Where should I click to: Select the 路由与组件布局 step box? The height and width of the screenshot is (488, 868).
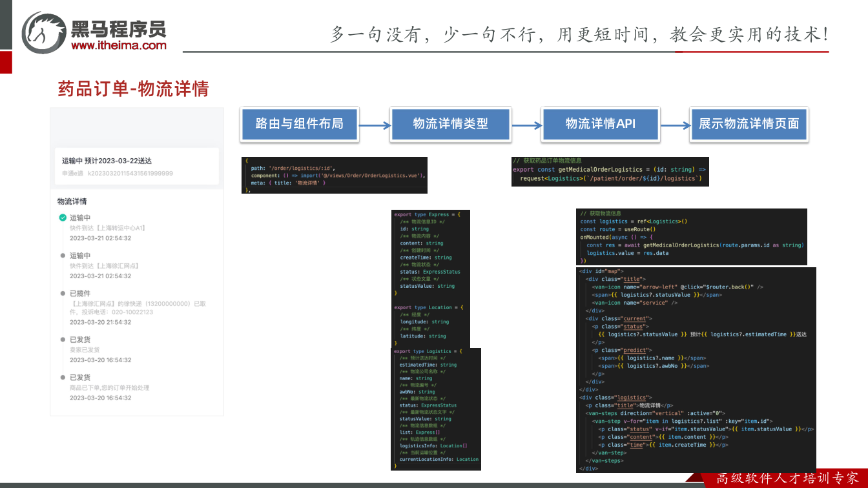click(299, 124)
